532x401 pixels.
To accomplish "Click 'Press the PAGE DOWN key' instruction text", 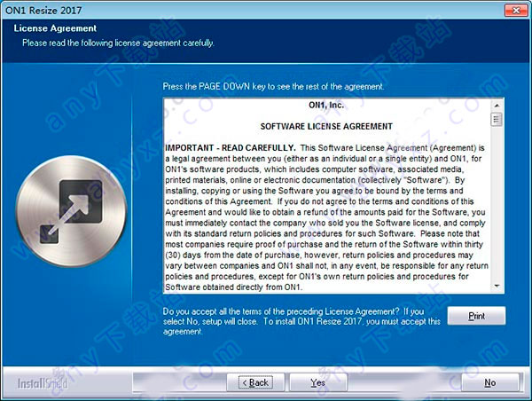I will click(x=273, y=87).
